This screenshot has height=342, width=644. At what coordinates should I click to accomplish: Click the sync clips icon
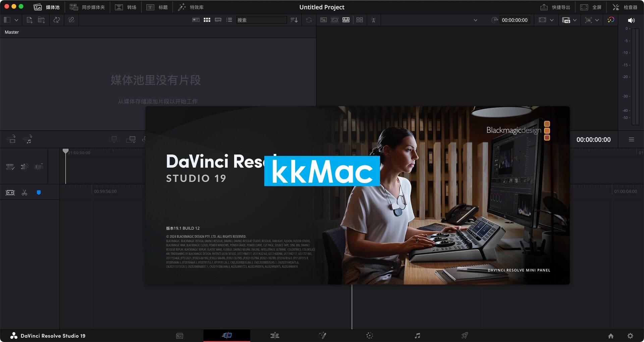click(57, 20)
